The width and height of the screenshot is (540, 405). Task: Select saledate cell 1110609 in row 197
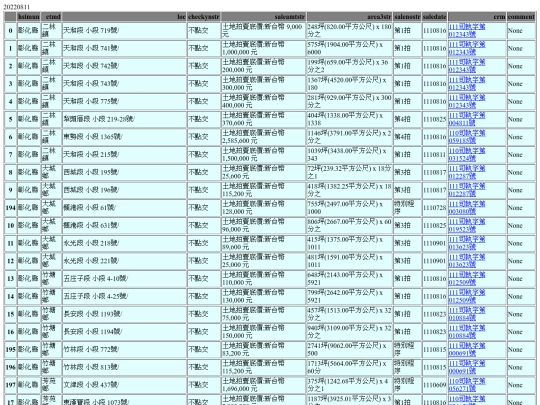click(x=434, y=385)
